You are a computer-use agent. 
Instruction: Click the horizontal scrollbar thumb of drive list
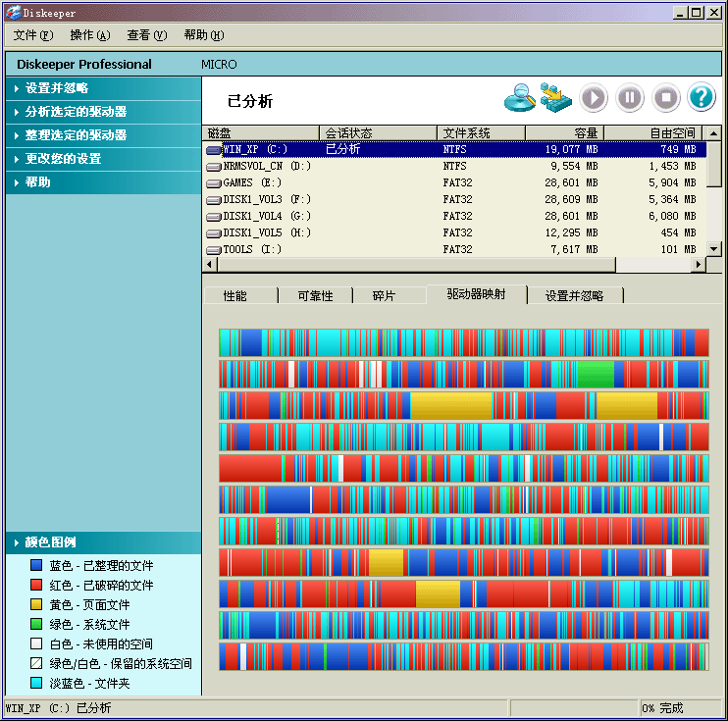point(416,265)
